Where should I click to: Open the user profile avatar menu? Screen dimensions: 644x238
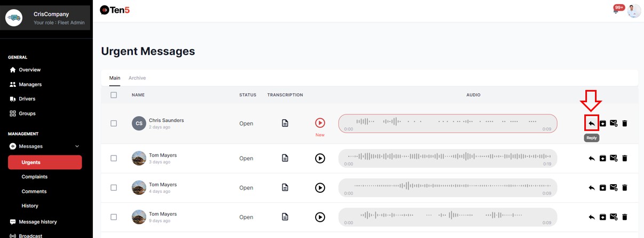click(x=634, y=11)
